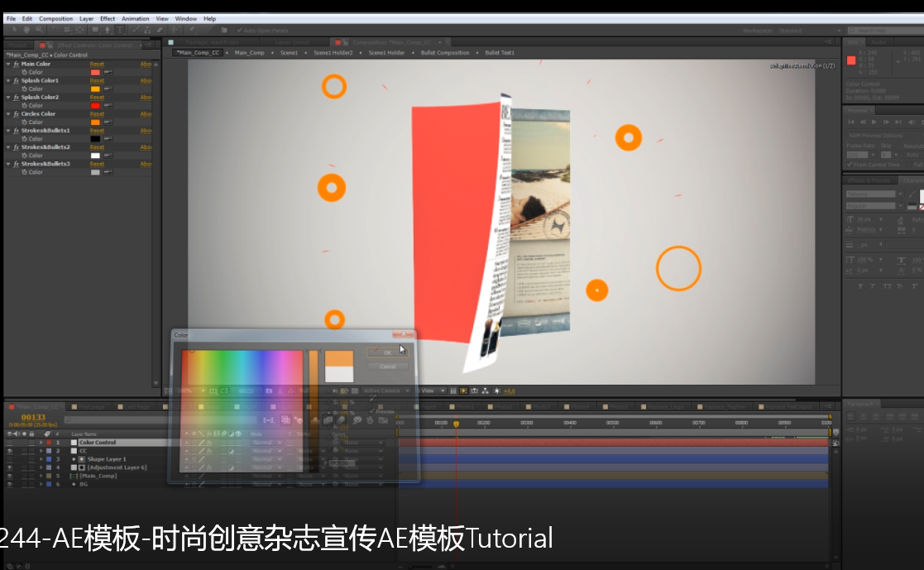Click Main_Comp in composition breadcrumb
Image resolution: width=924 pixels, height=570 pixels.
[249, 52]
